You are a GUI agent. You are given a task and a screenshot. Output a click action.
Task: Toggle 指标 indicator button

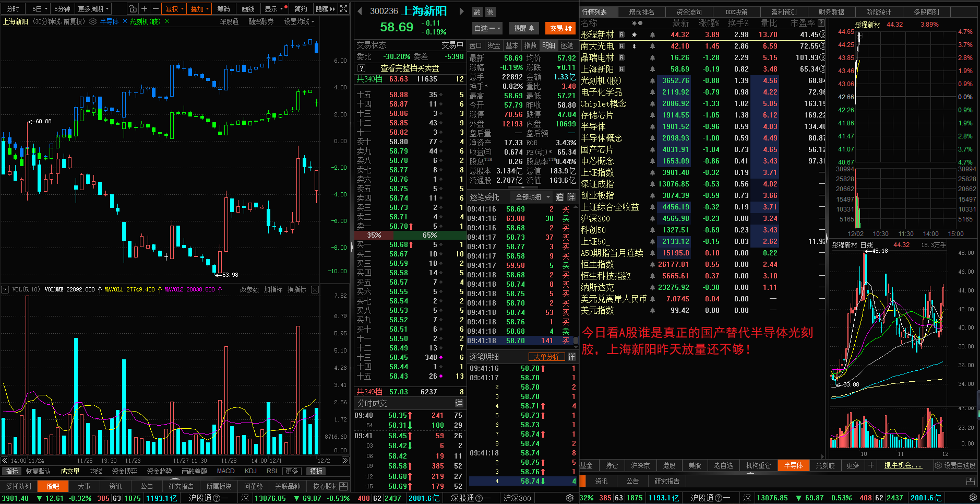click(11, 471)
